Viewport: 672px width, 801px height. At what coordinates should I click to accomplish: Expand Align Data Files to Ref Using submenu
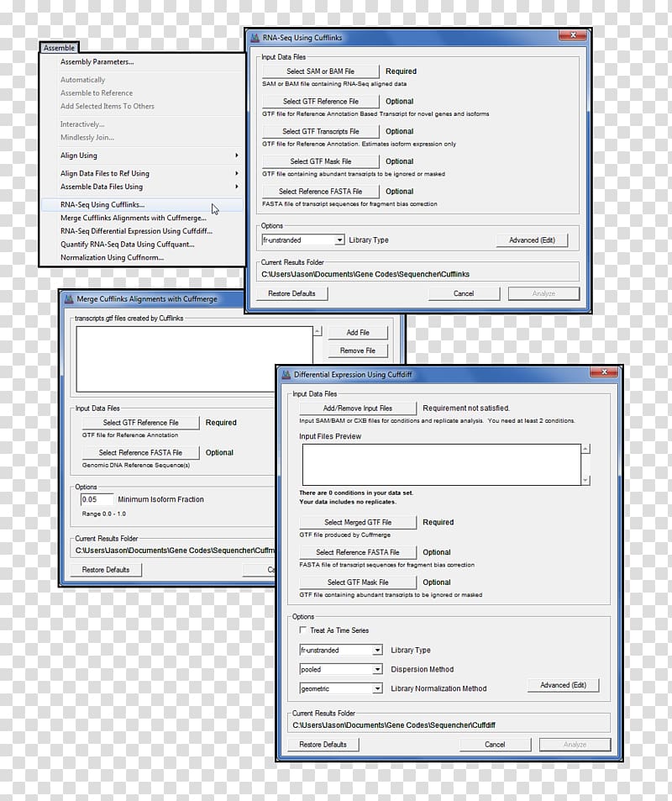point(143,173)
